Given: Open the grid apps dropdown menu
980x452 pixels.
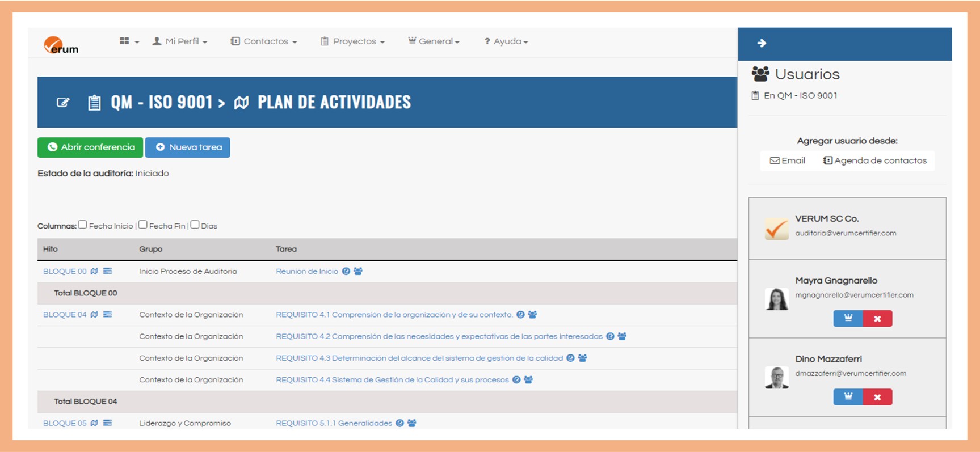Looking at the screenshot, I should 129,41.
